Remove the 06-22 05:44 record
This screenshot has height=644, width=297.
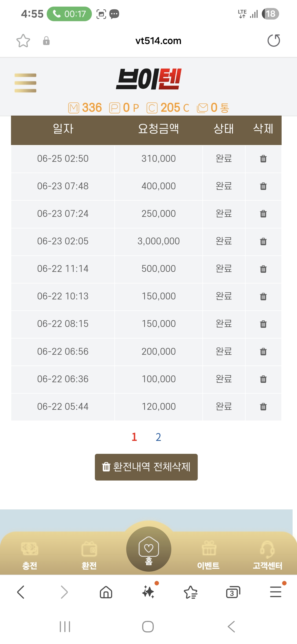tap(263, 406)
